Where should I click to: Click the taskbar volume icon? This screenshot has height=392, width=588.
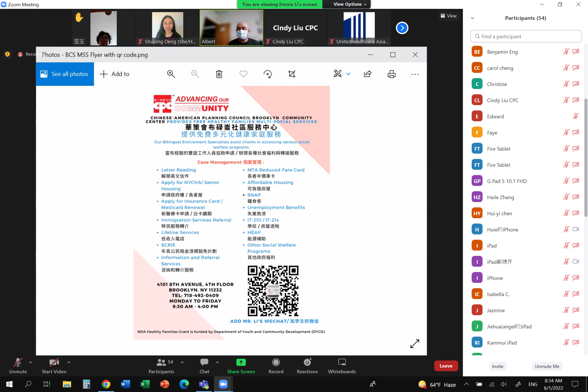coord(504,384)
